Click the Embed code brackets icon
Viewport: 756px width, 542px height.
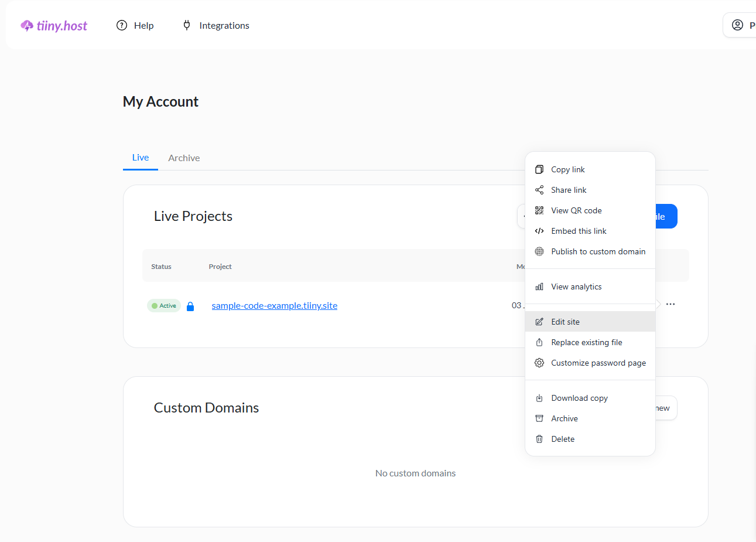coord(539,231)
